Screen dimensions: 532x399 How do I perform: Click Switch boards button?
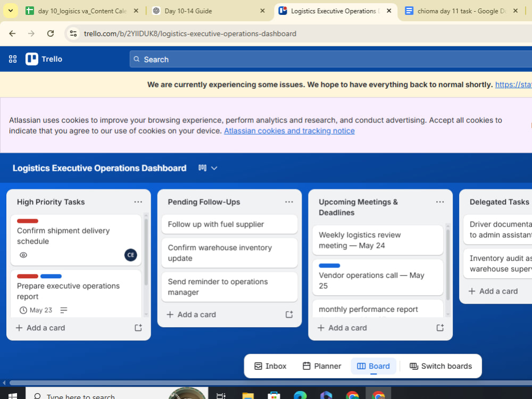click(x=440, y=366)
